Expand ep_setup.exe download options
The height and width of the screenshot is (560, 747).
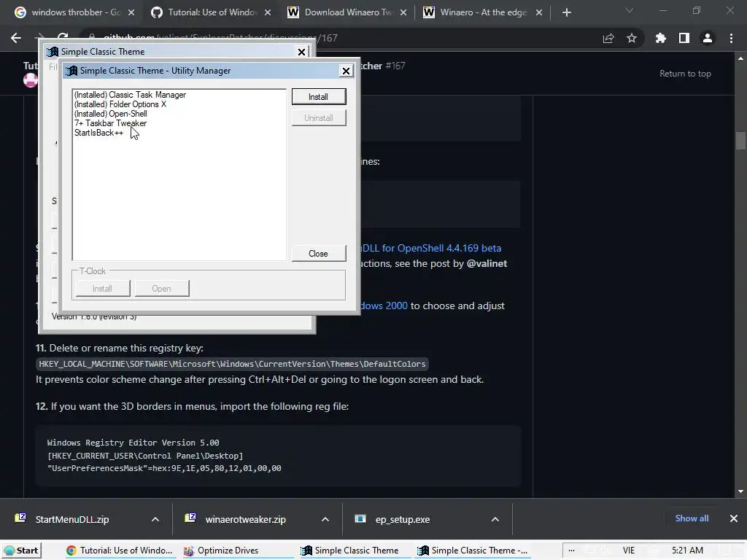pyautogui.click(x=495, y=519)
